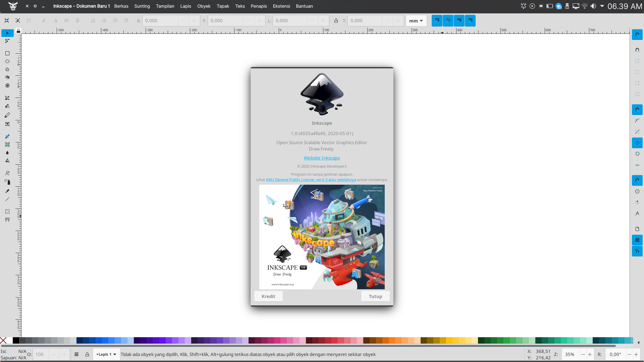The image size is (644, 362).
Task: Toggle snap to object centers
Action: [x=637, y=191]
